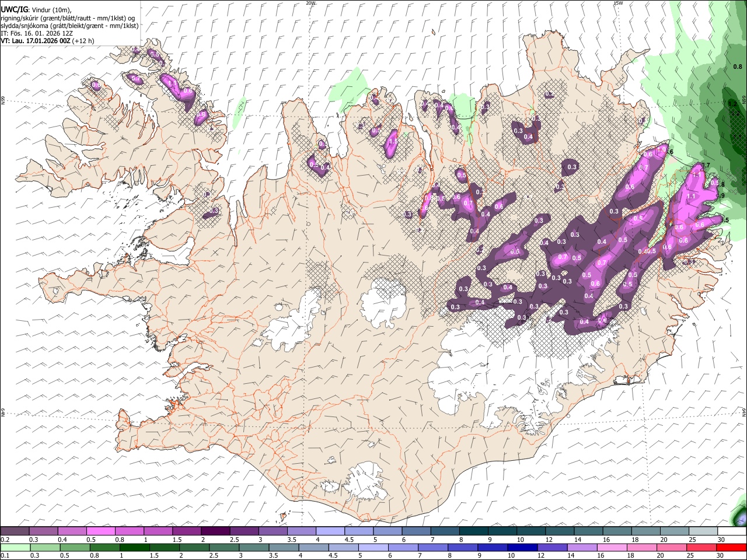Click the upper legend swatch between 8 and 9
747x560 pixels.
[x=474, y=531]
